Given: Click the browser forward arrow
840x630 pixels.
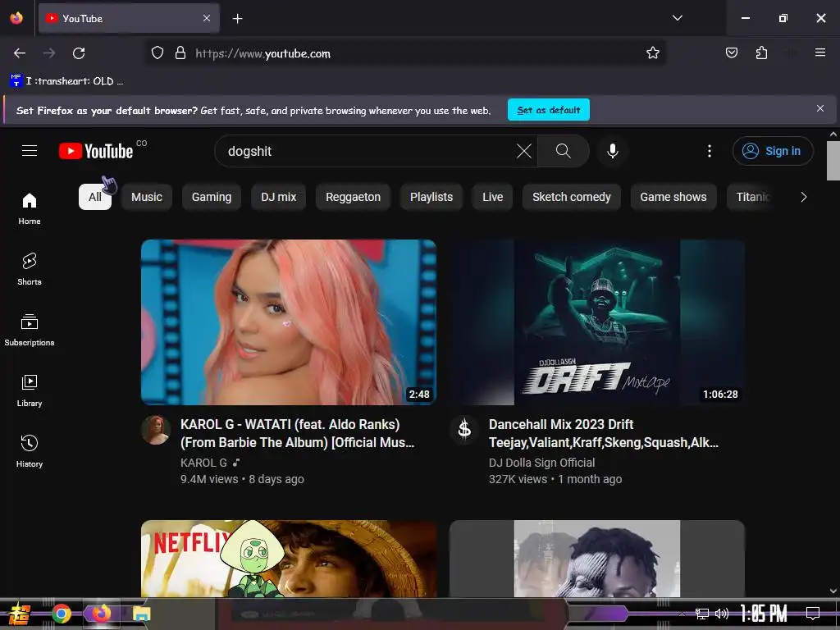Looking at the screenshot, I should [x=49, y=53].
